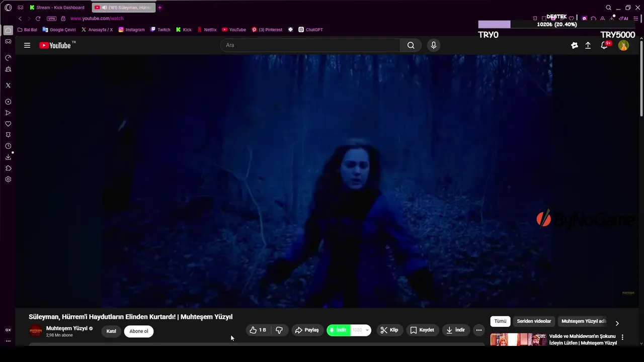Open sidebar history clock icon
Viewport: 644px width, 362px height.
[x=8, y=146]
